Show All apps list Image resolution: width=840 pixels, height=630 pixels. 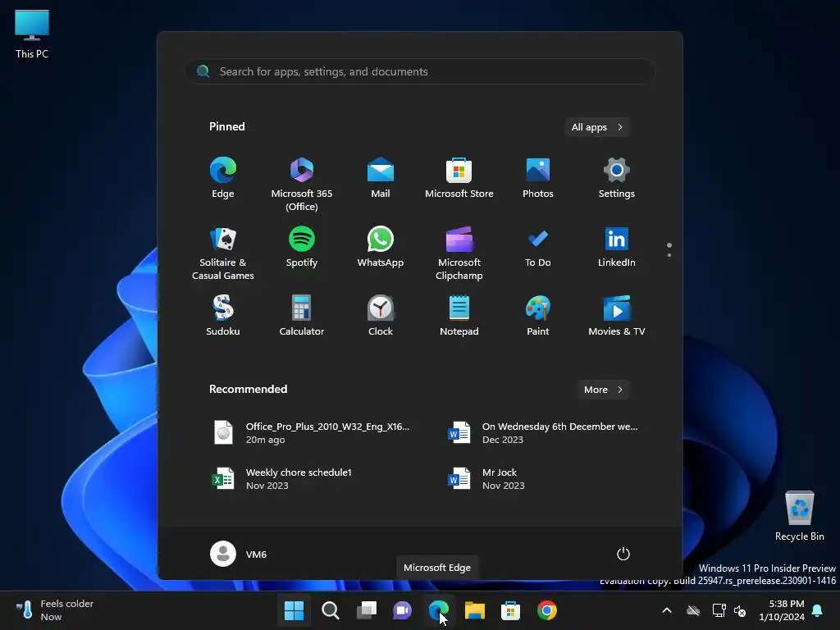(597, 127)
